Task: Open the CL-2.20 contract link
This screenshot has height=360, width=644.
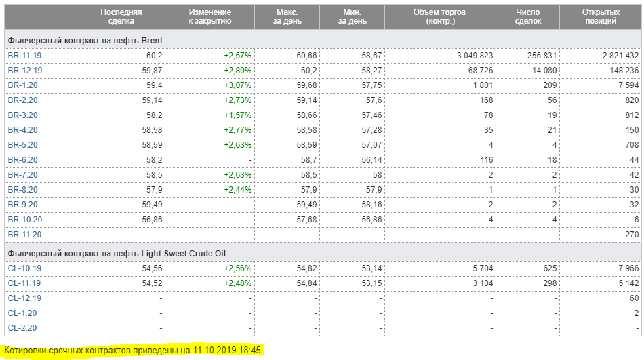Action: (x=22, y=328)
